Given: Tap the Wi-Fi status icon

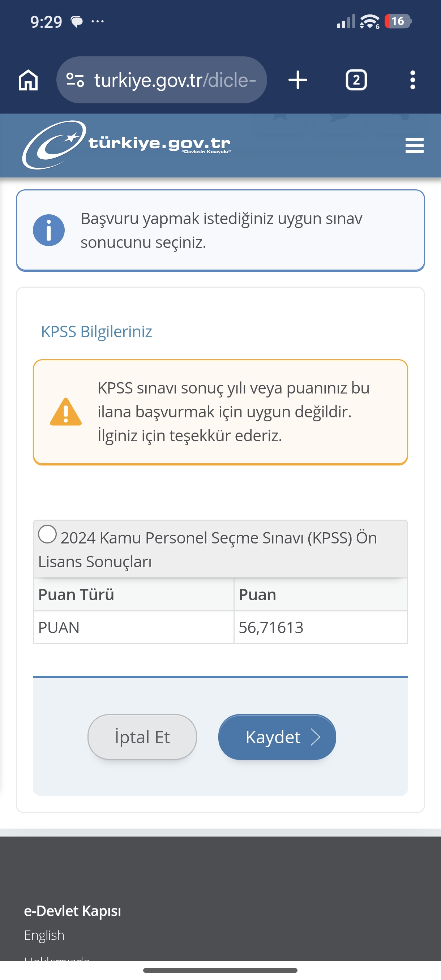Looking at the screenshot, I should click(369, 21).
